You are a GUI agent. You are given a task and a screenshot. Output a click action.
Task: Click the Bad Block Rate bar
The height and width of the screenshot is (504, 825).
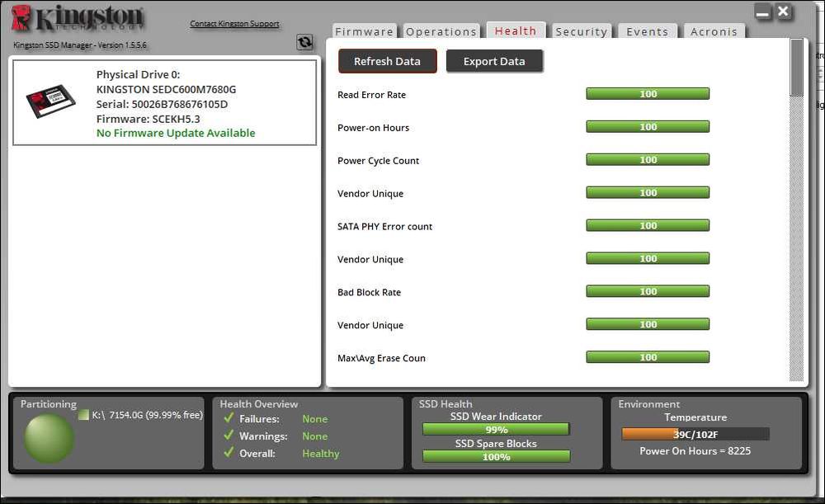(x=648, y=291)
